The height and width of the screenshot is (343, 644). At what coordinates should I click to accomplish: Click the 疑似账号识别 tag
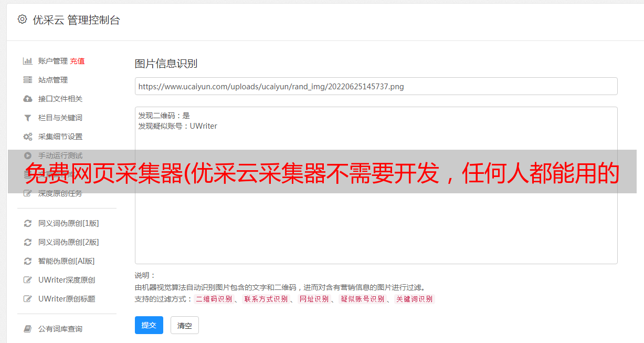click(363, 299)
